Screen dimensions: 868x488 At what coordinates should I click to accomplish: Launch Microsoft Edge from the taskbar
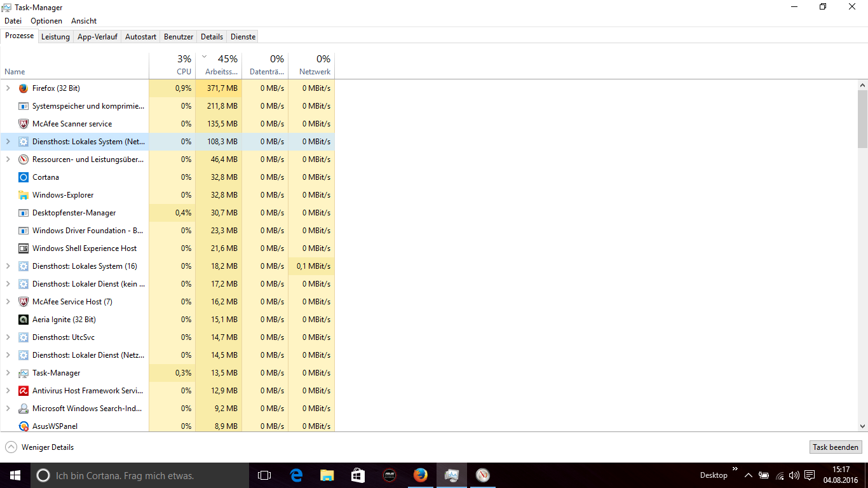click(296, 475)
